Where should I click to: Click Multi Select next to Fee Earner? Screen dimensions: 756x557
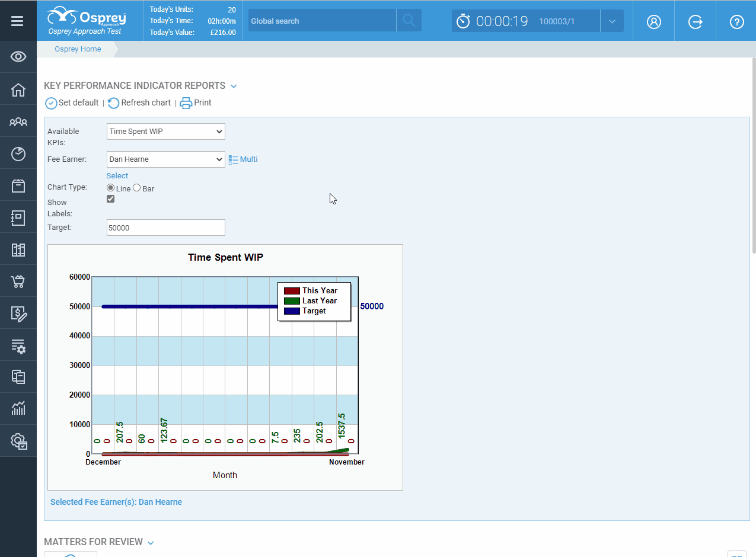[243, 159]
